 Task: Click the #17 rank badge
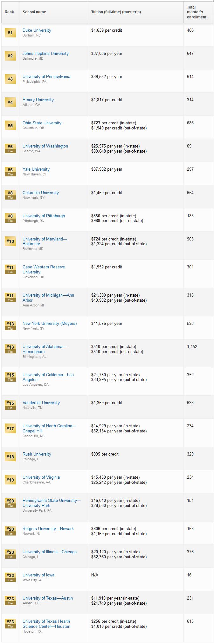point(10,428)
